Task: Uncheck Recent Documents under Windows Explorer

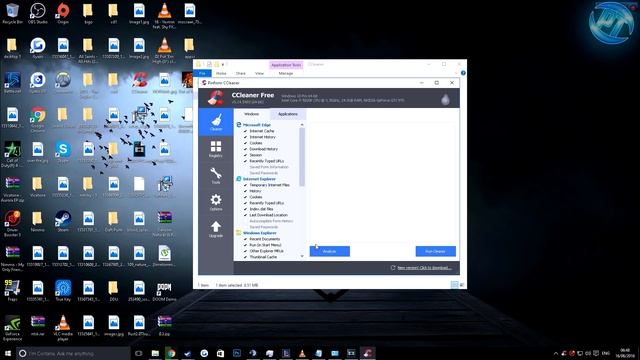Action: click(245, 239)
